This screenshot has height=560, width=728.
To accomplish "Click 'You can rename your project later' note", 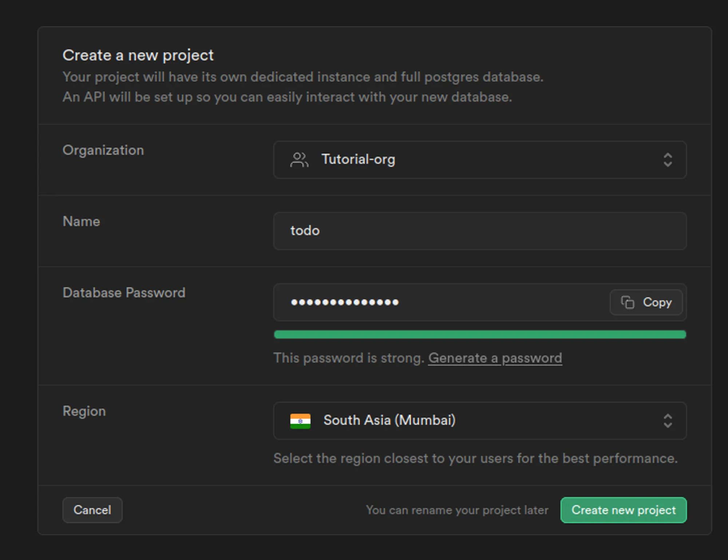I will click(457, 510).
